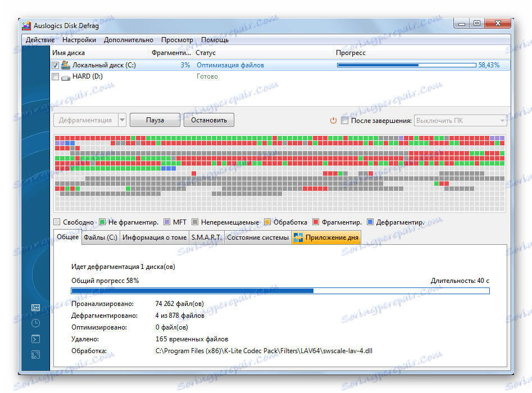Expand the Дефрагментация button dropdown arrow
The image size is (532, 393).
pos(122,120)
